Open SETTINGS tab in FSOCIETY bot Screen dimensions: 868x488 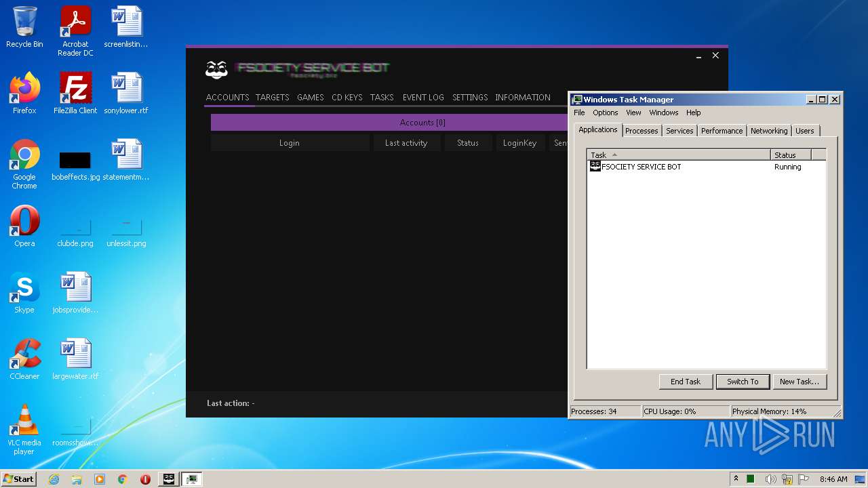[470, 98]
